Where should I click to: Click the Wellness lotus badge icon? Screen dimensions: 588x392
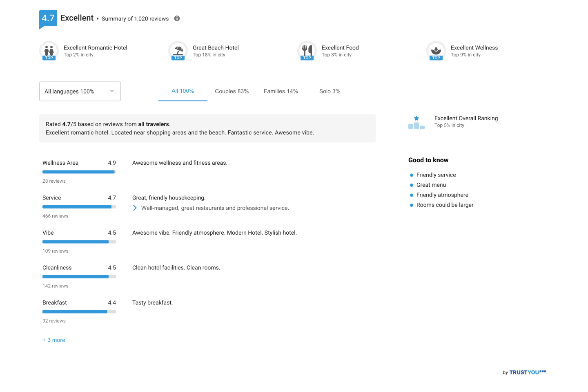pos(436,51)
